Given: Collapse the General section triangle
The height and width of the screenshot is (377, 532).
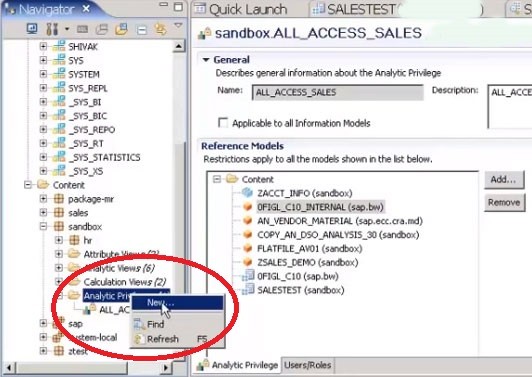Looking at the screenshot, I should tap(206, 60).
